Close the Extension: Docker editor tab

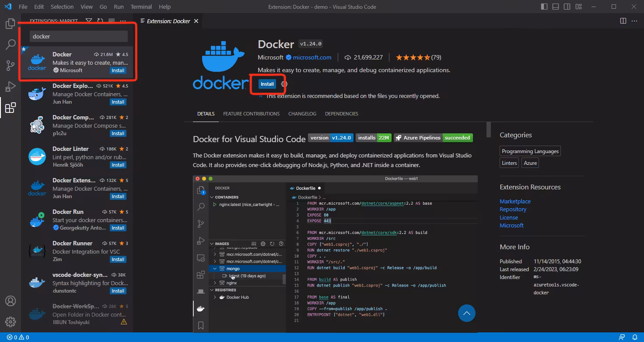pyautogui.click(x=196, y=21)
